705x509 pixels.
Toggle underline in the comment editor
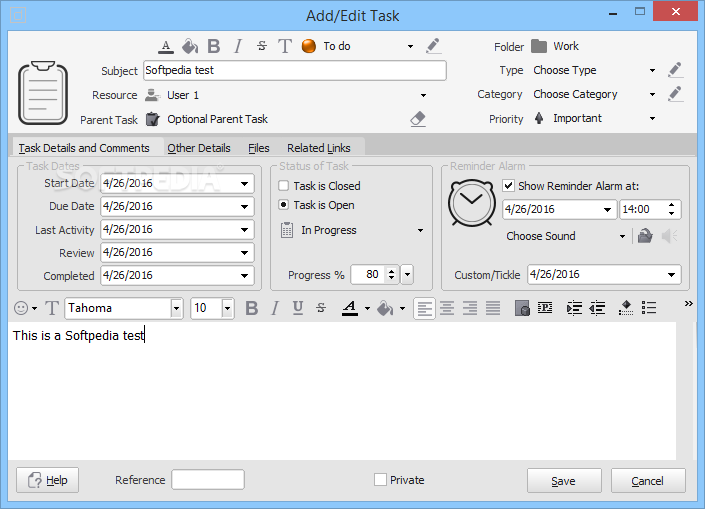(x=298, y=308)
